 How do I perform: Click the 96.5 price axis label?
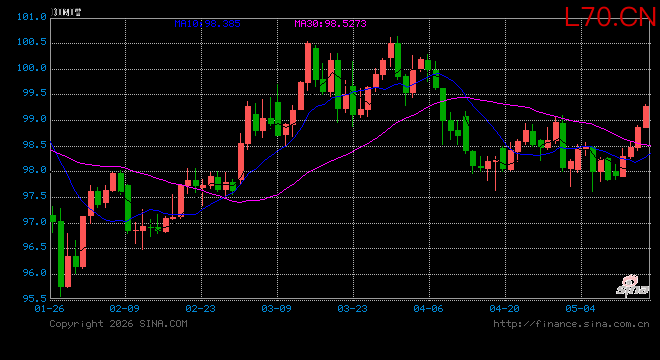35,247
